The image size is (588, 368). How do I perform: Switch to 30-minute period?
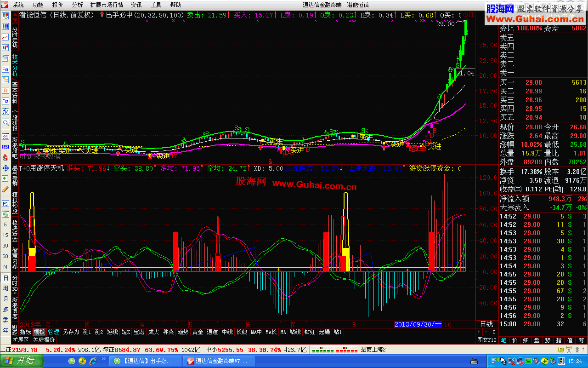(x=6, y=245)
